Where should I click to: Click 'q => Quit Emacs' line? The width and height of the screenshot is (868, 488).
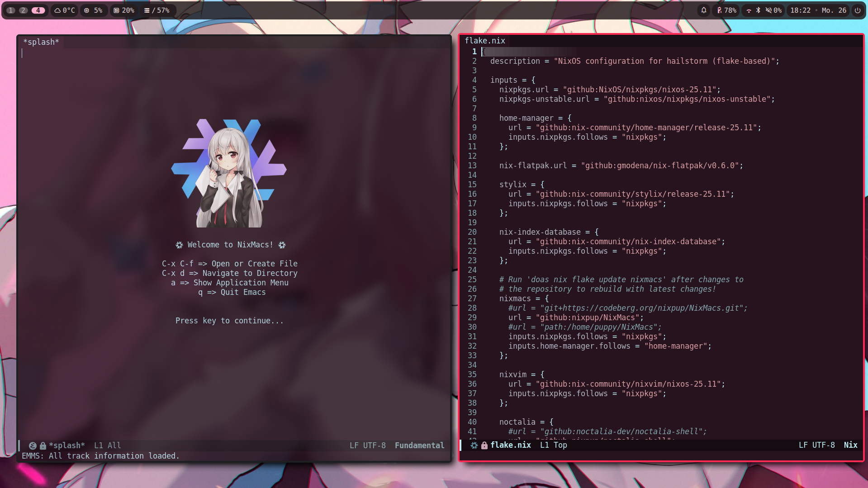[x=232, y=292]
